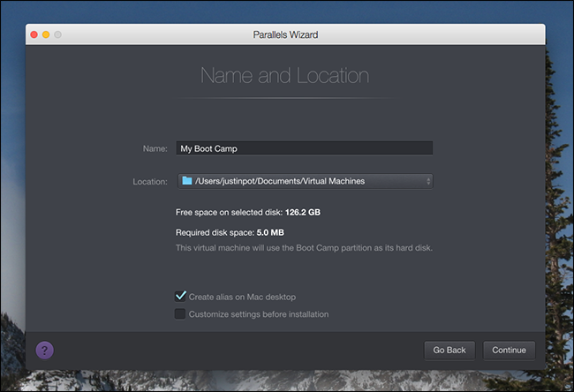Click the Create alias on Mac desktop label
This screenshot has width=574, height=392.
tap(242, 297)
